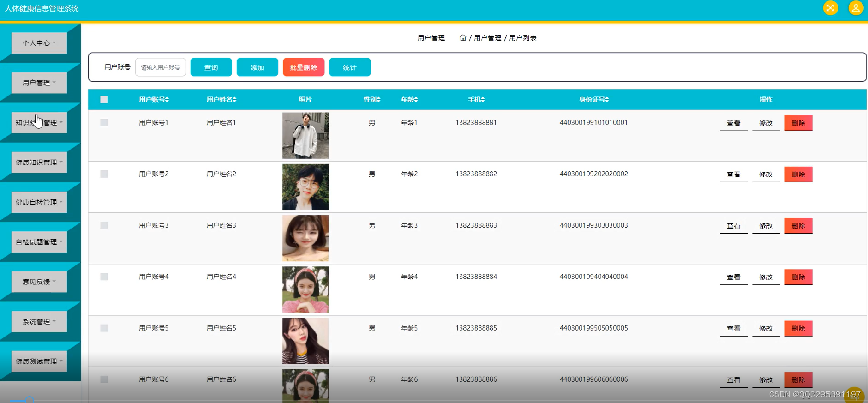Image resolution: width=868 pixels, height=403 pixels.
Task: View details for 用户账号5 via 查看
Action: pyautogui.click(x=734, y=328)
